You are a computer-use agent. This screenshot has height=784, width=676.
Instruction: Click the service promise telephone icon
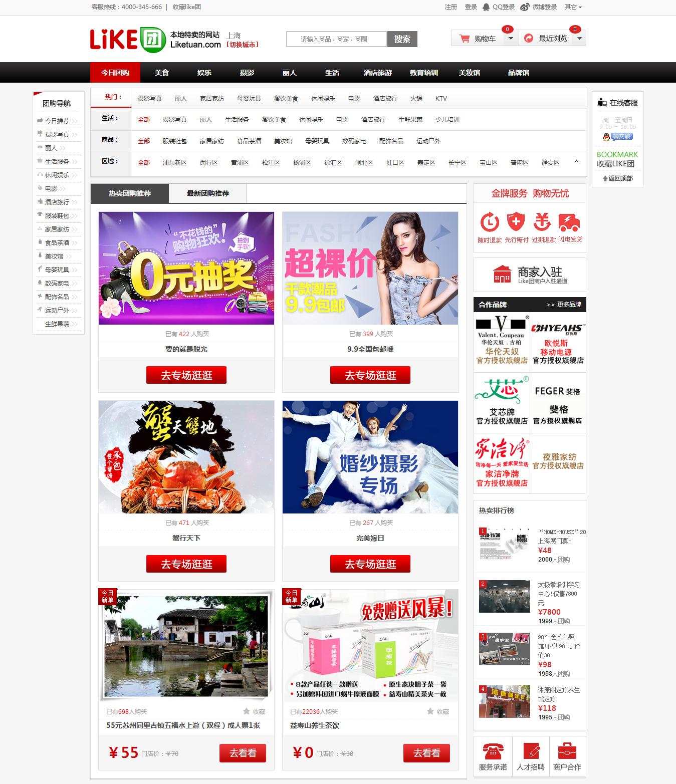coord(493,751)
